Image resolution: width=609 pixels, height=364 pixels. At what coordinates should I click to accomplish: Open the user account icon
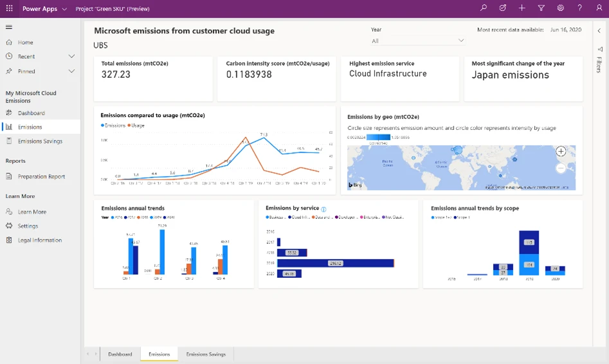point(599,8)
